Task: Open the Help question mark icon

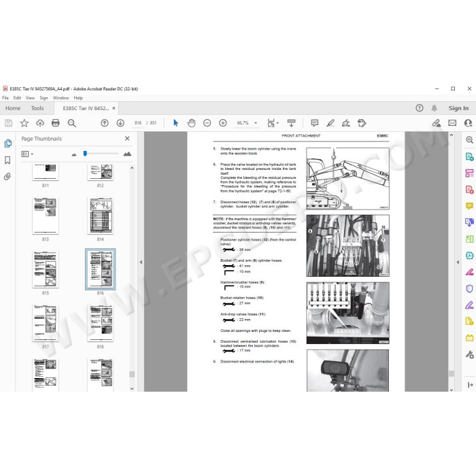Action: (x=420, y=108)
